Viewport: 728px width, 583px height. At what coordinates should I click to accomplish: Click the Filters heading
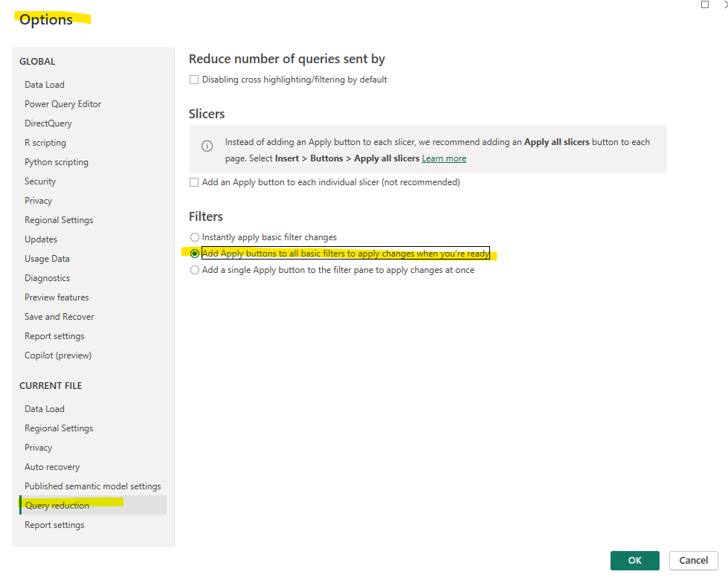tap(206, 216)
